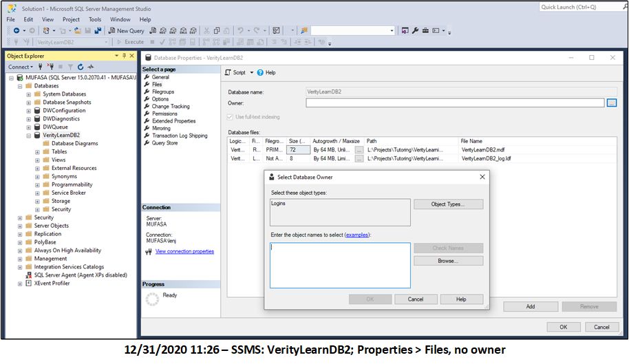Click the Database Engine Query icon
This screenshot has width=629, height=364.
[x=153, y=30]
